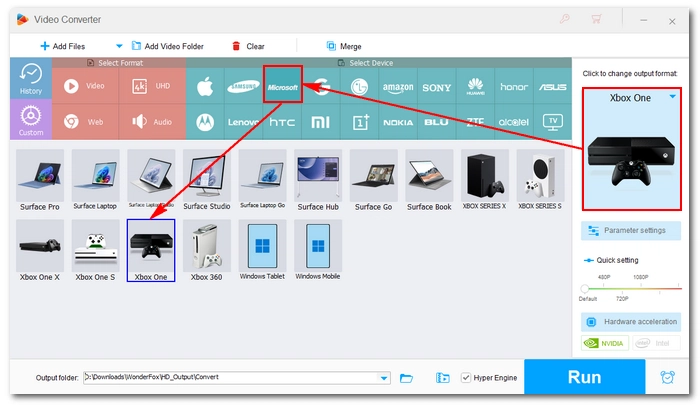The image size is (700, 405).
Task: Choose the Nokia device brand
Action: click(398, 122)
